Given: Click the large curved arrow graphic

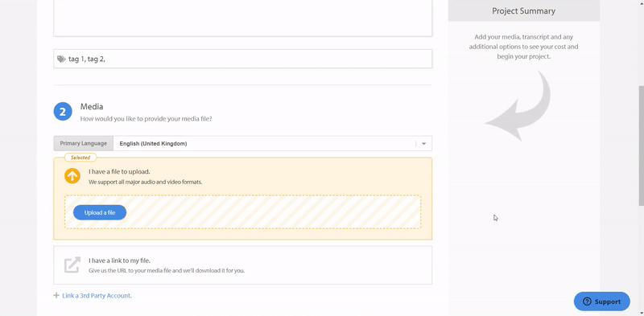Looking at the screenshot, I should [518, 105].
